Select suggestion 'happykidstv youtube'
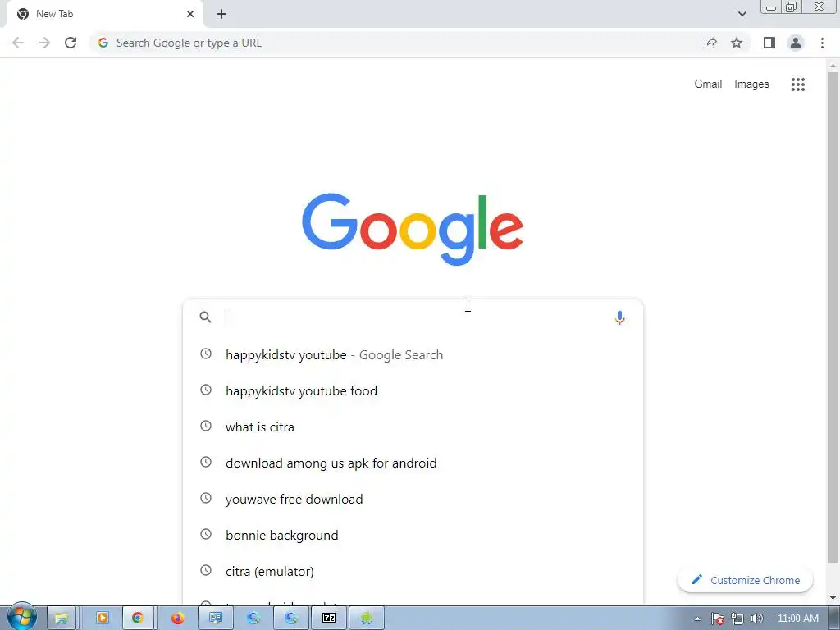840x630 pixels. (413, 354)
